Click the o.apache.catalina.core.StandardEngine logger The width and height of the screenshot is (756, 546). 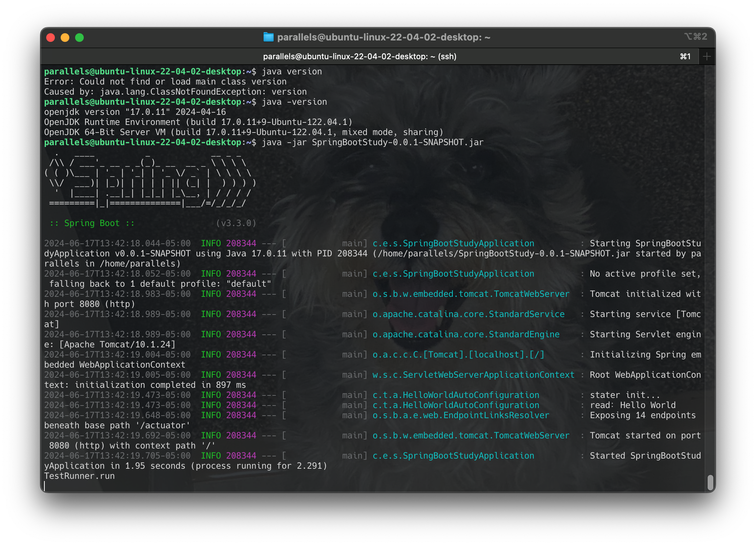(x=466, y=334)
